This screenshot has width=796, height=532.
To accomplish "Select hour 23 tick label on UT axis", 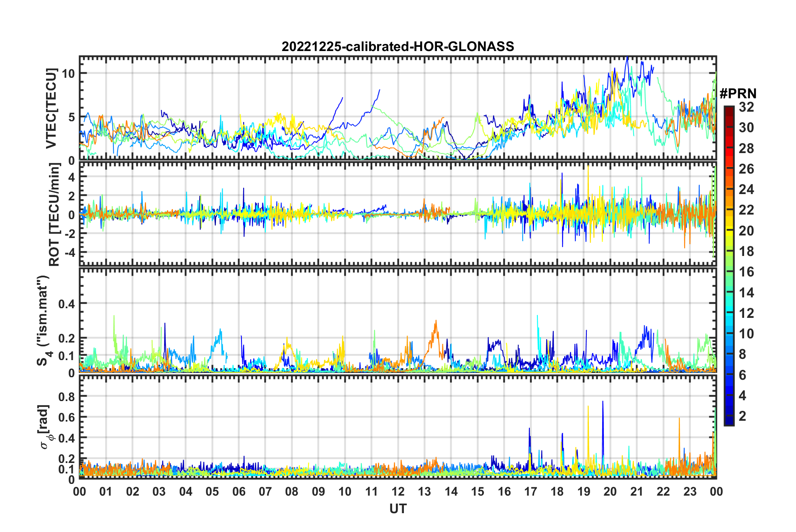I will (x=690, y=491).
